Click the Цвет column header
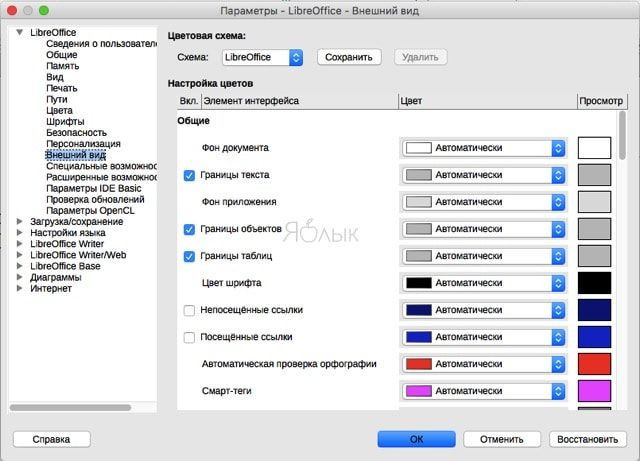The image size is (640, 461). point(488,101)
